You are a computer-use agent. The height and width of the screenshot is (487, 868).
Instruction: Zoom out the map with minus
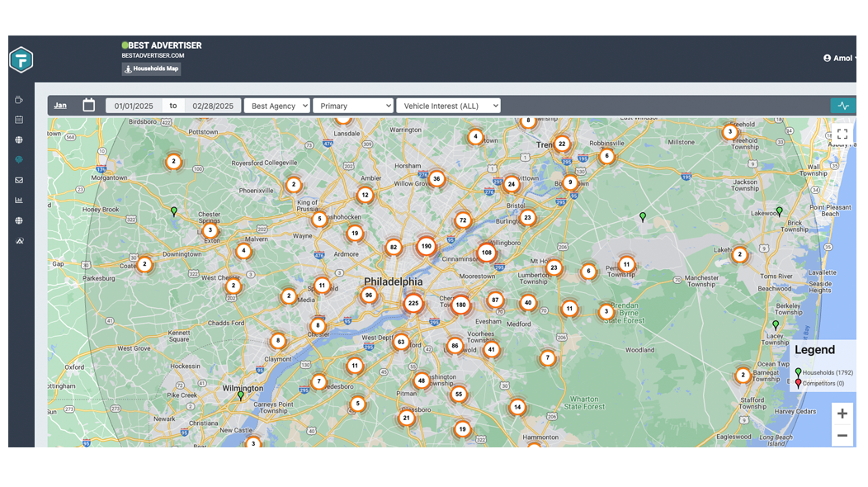tap(842, 436)
